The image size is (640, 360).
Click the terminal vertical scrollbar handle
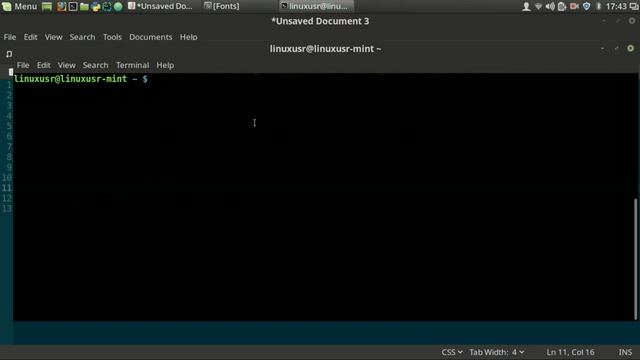(635, 259)
